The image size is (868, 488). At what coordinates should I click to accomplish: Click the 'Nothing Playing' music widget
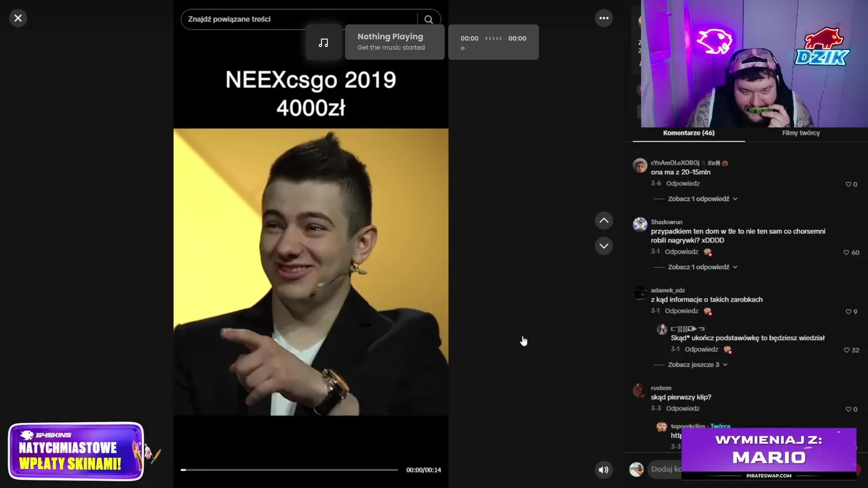(395, 42)
